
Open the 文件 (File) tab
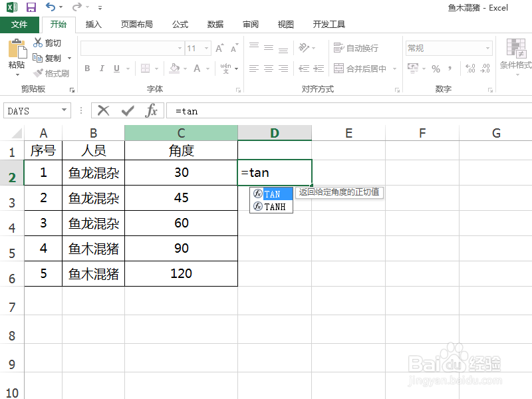[x=19, y=25]
